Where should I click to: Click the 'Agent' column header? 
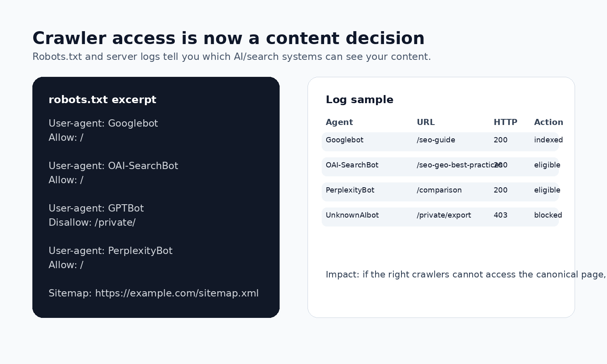339,122
